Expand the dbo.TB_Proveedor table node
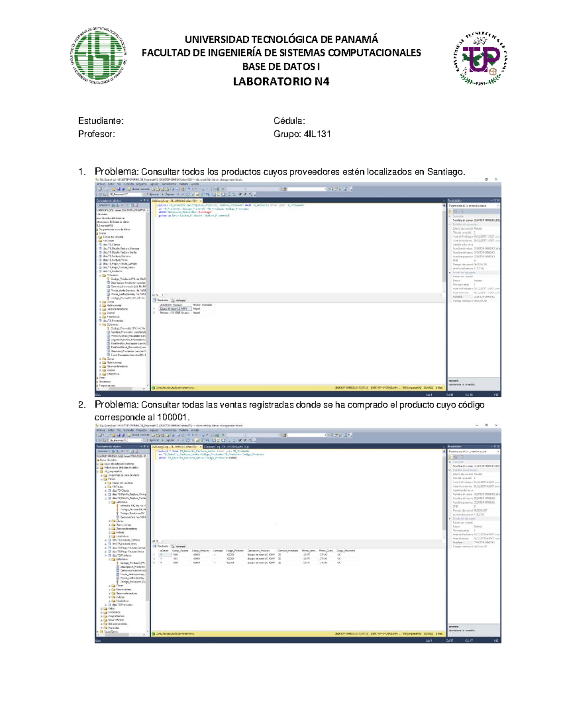The width and height of the screenshot is (563, 728). tap(97, 321)
